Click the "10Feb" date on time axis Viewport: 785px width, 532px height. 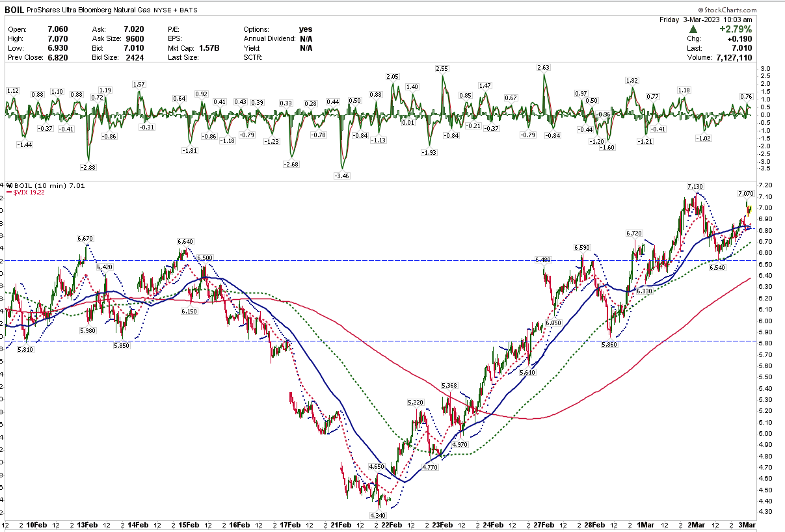(36, 525)
